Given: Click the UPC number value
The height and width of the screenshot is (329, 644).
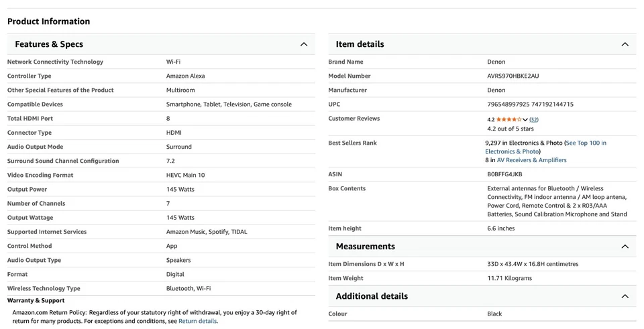Looking at the screenshot, I should (x=530, y=104).
